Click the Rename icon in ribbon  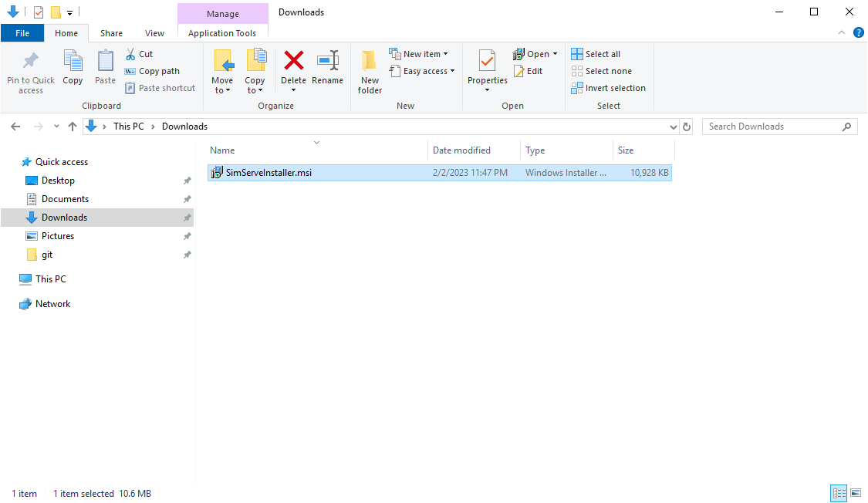click(x=327, y=61)
